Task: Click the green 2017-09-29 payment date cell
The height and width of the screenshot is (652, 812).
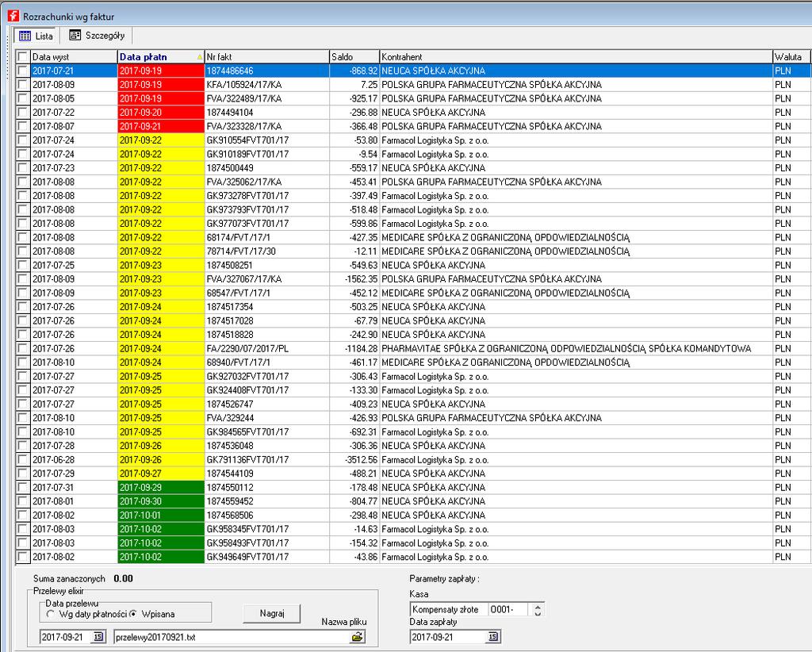Action: (161, 487)
